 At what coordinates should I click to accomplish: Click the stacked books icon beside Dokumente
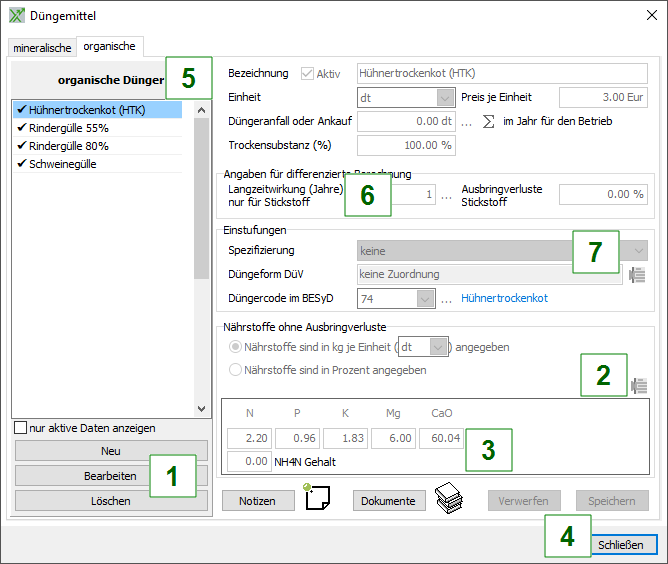click(448, 500)
